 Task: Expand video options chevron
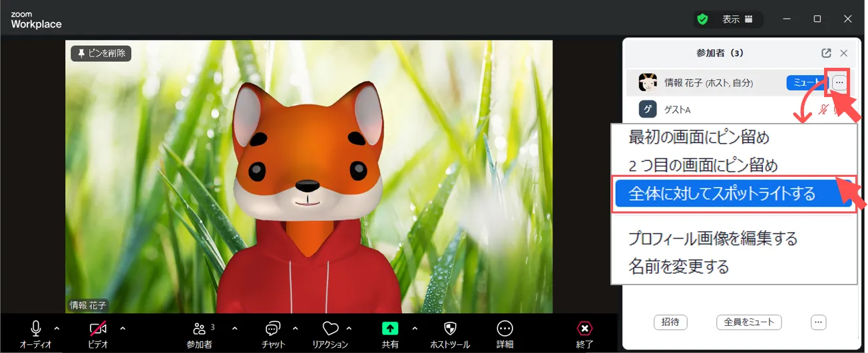122,328
